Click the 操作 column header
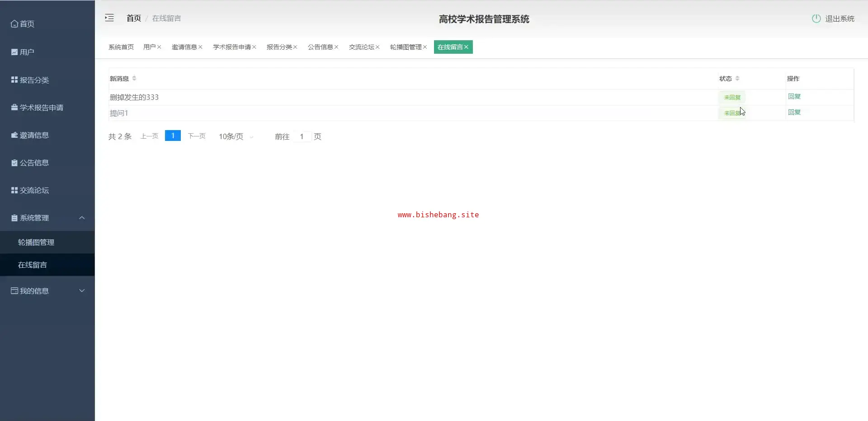This screenshot has height=421, width=868. (x=793, y=79)
